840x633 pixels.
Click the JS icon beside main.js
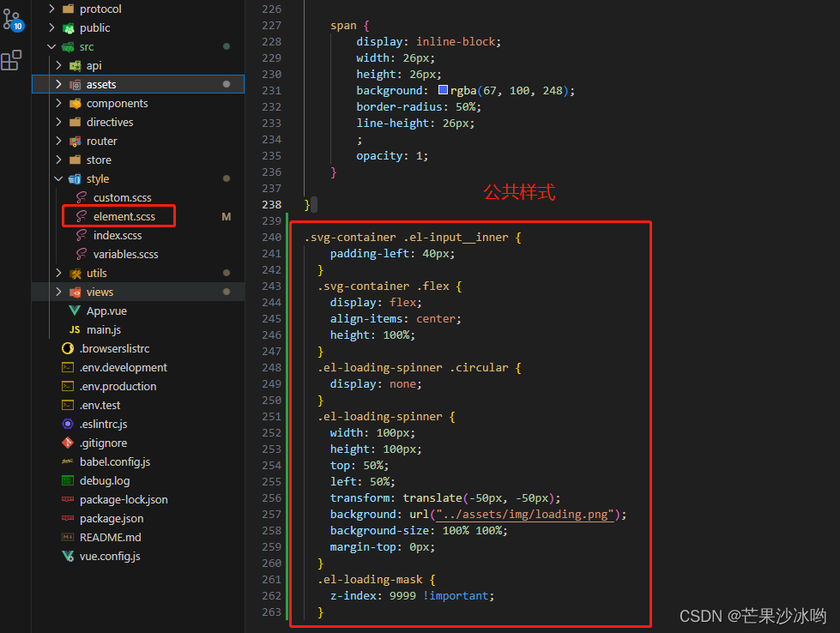click(75, 330)
